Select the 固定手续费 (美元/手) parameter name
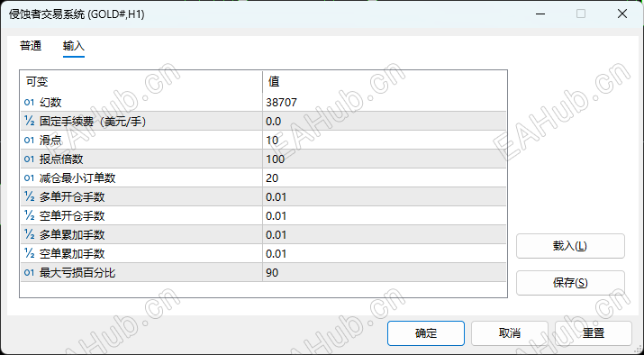The height and width of the screenshot is (355, 644). click(x=93, y=122)
